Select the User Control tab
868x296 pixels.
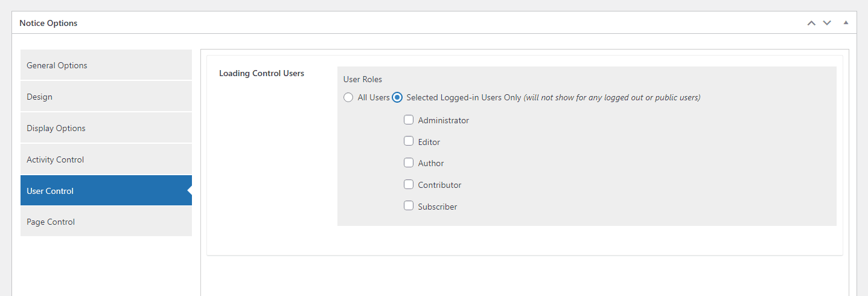click(x=106, y=191)
